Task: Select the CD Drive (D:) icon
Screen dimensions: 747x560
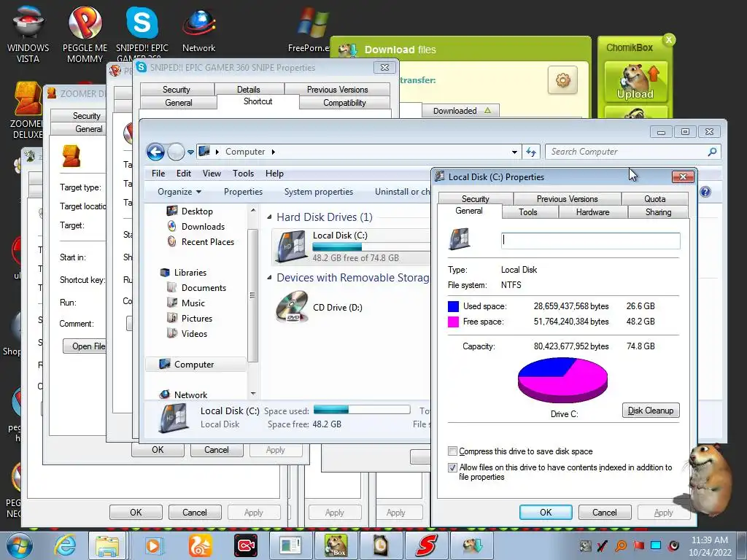Action: [x=292, y=307]
